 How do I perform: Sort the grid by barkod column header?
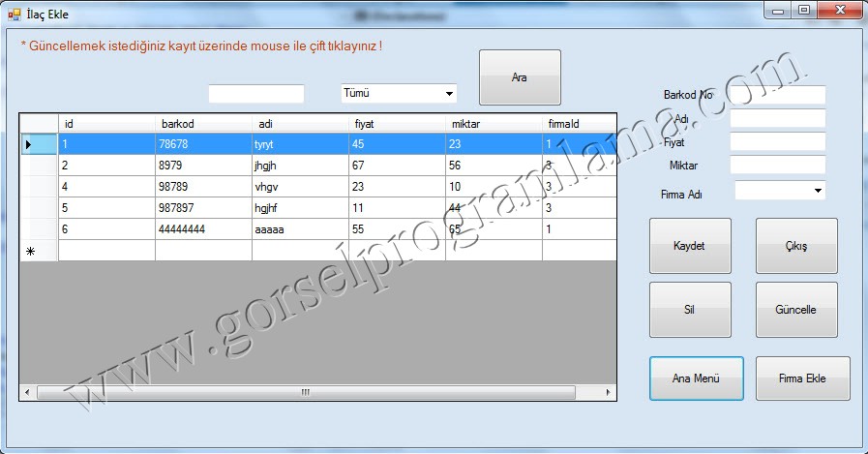[x=203, y=124]
